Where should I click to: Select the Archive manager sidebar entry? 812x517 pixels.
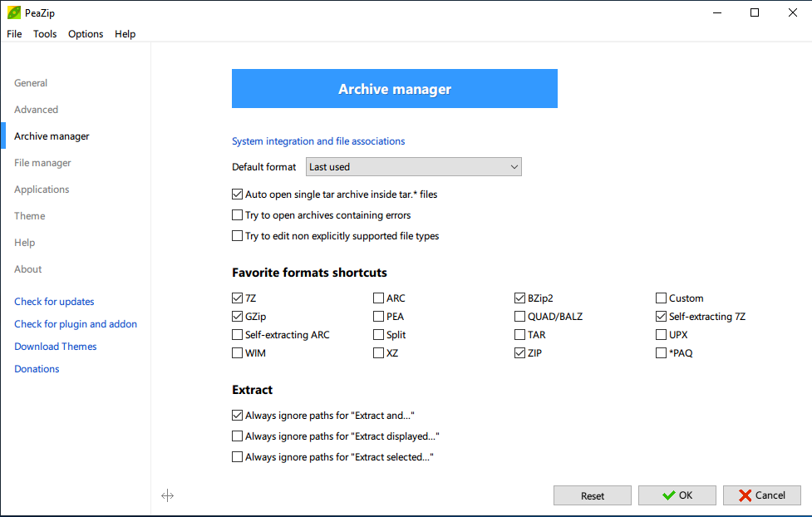tap(52, 135)
